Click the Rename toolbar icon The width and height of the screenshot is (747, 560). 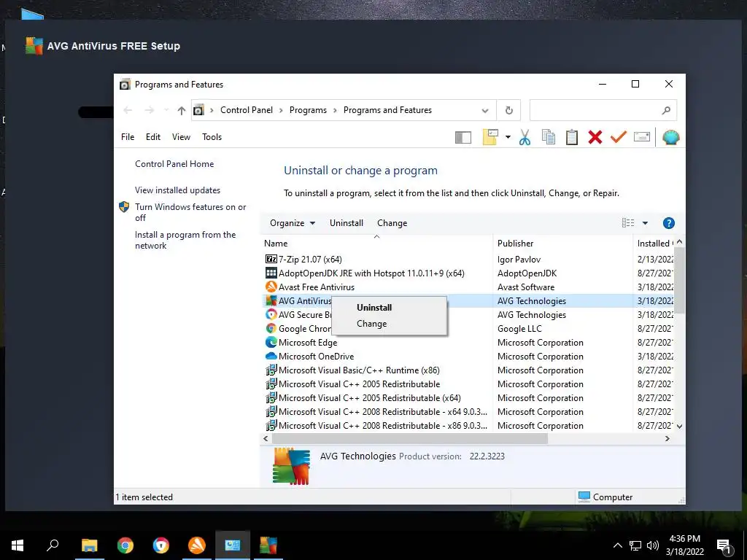[x=642, y=137]
